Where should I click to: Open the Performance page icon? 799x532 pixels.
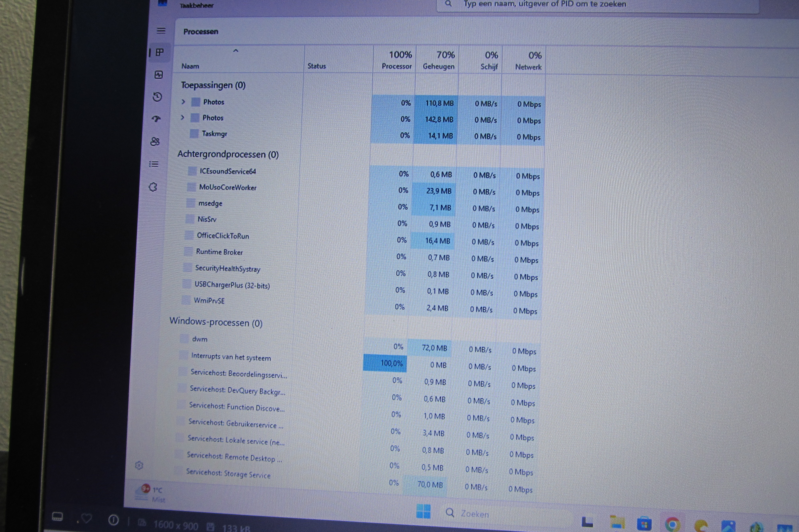158,75
